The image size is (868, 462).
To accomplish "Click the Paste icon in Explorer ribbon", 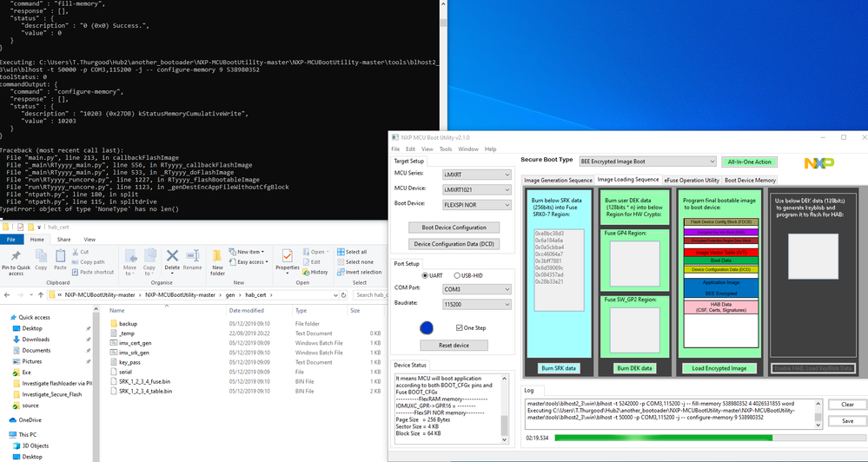I will [x=60, y=260].
